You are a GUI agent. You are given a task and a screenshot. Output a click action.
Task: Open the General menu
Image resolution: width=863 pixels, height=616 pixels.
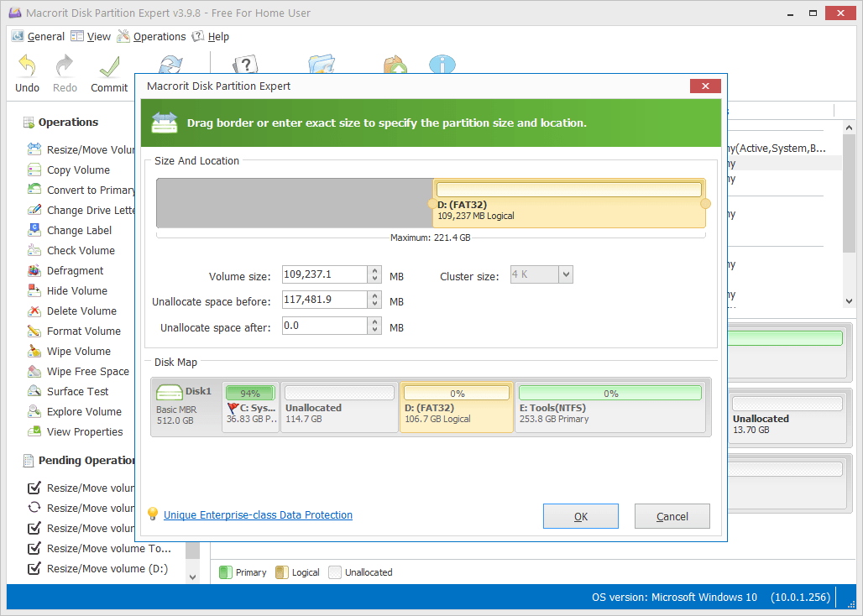(38, 36)
